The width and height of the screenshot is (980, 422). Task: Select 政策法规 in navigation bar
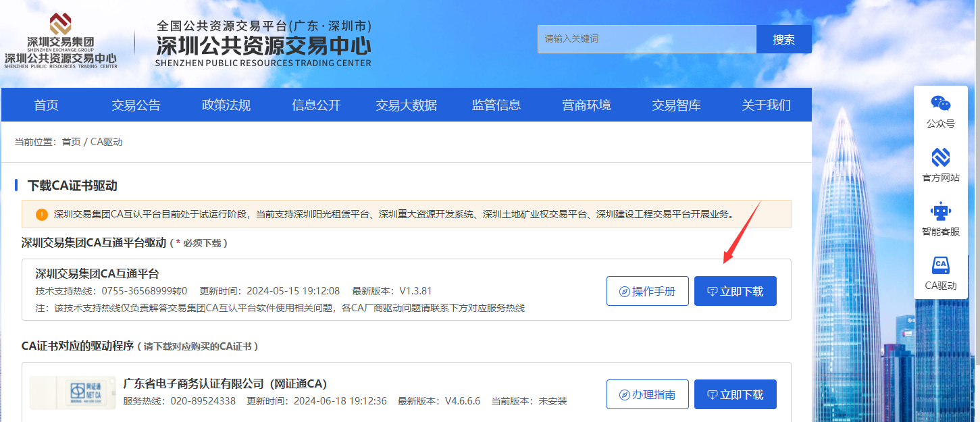click(x=226, y=105)
